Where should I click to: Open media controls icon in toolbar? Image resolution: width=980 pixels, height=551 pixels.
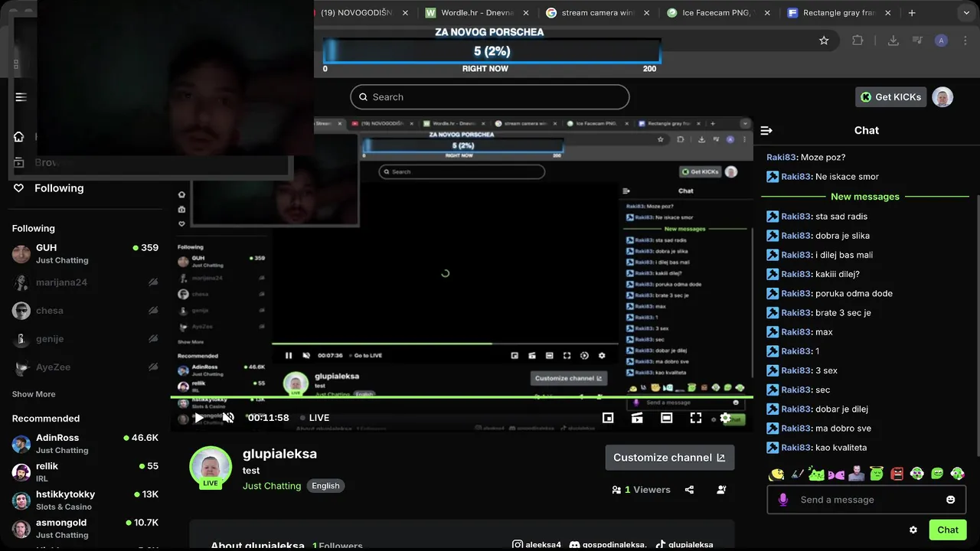(917, 41)
